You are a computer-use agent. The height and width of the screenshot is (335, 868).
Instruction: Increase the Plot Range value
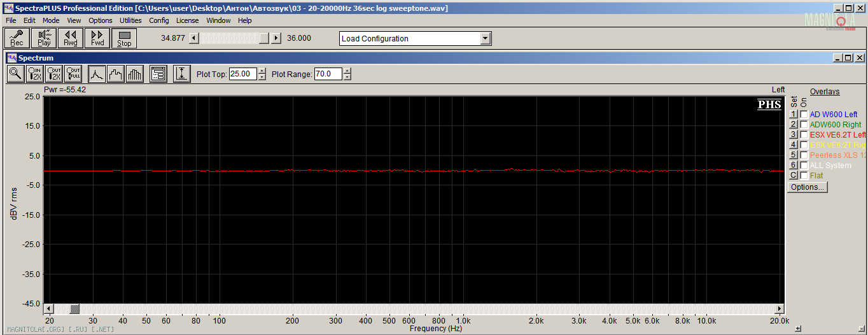347,71
